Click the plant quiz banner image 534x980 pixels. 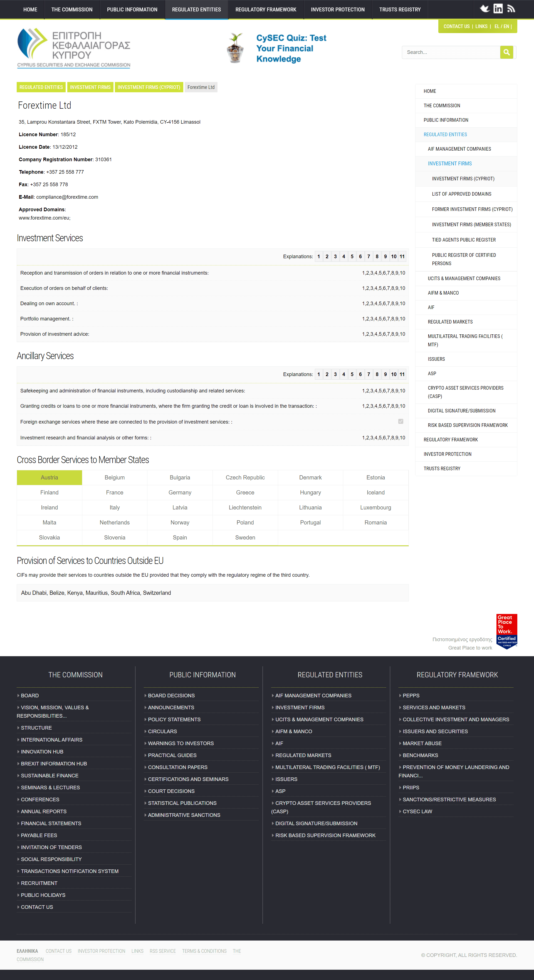pyautogui.click(x=235, y=48)
